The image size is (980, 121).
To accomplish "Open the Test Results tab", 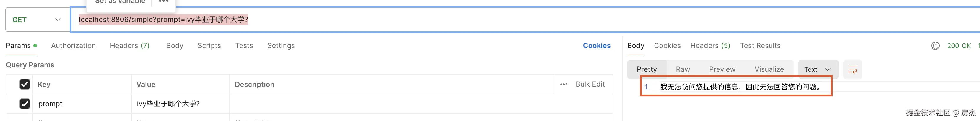I will pos(760,46).
